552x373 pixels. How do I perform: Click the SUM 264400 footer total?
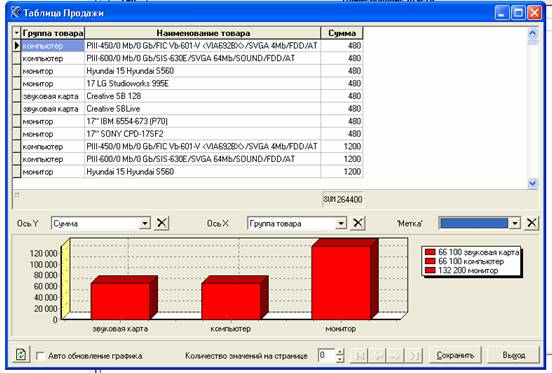click(x=343, y=200)
